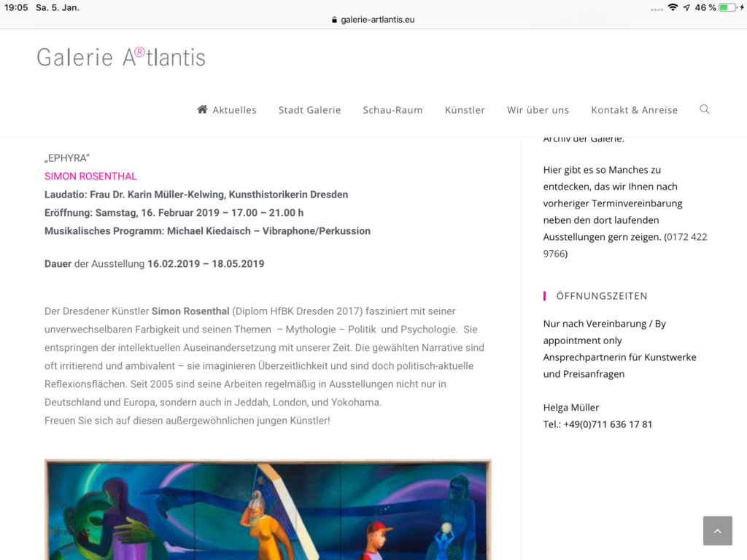Viewport: 747px width, 560px height.
Task: Tap the Wi-Fi status icon
Action: [673, 7]
